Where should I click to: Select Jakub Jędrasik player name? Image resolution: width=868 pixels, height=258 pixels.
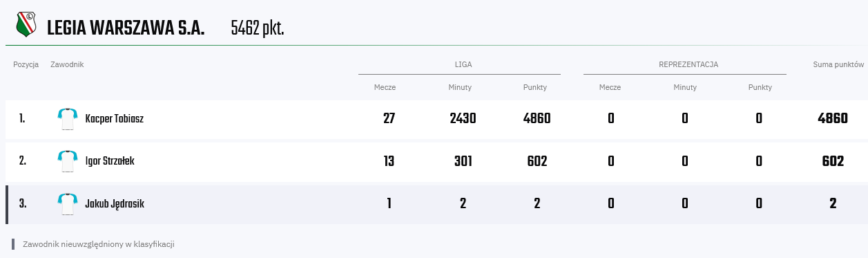115,204
